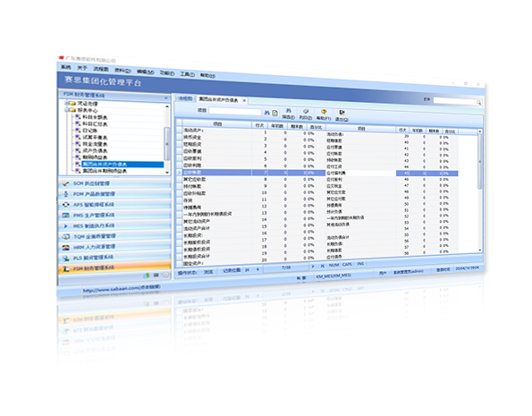Click the filter toolbar button with binoculars icon
Screen dimensions: 532x416
(x=288, y=114)
